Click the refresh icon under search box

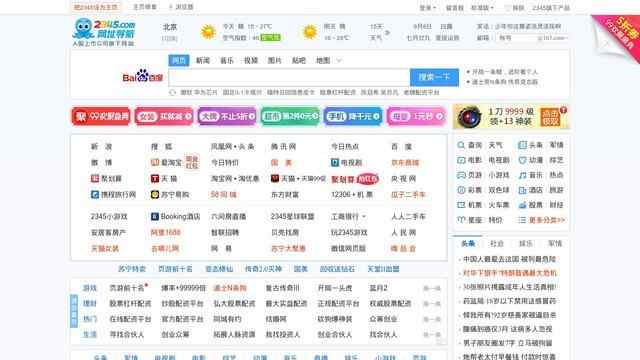click(x=173, y=93)
